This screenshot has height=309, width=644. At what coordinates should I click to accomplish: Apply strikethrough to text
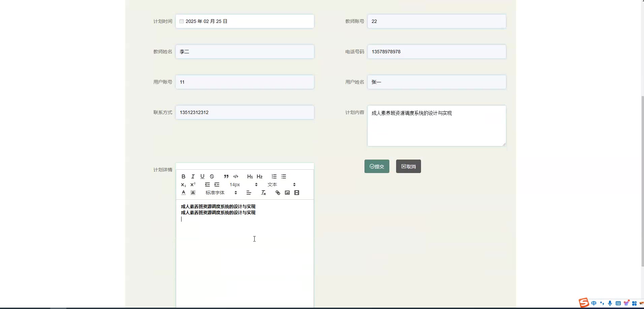click(212, 176)
